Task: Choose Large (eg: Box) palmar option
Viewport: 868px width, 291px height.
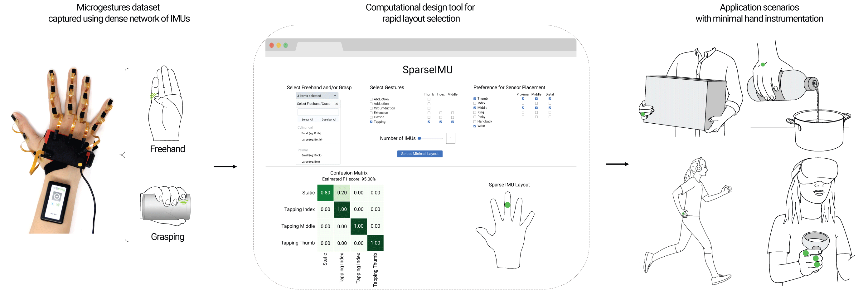Action: 311,162
